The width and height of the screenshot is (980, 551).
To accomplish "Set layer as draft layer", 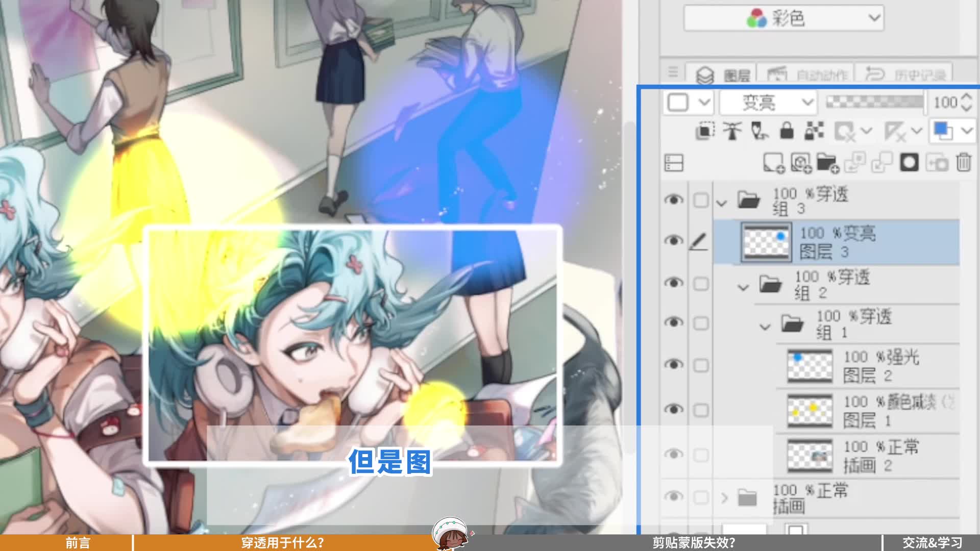I will 759,132.
